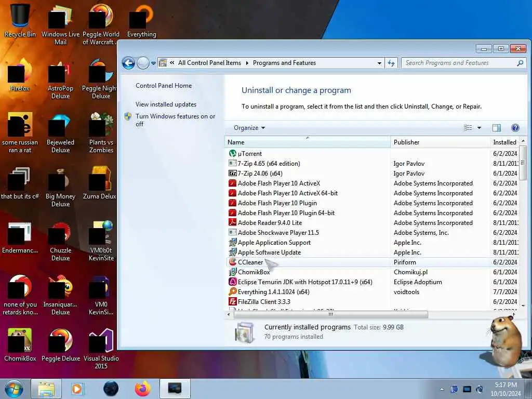Select the 7-Zip 24.06 (x64) icon
The width and height of the screenshot is (532, 399).
pos(232,174)
